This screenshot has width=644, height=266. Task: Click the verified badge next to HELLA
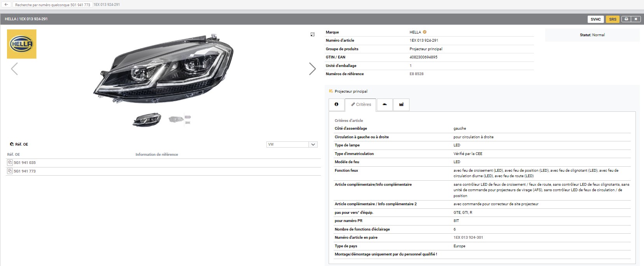(x=425, y=32)
